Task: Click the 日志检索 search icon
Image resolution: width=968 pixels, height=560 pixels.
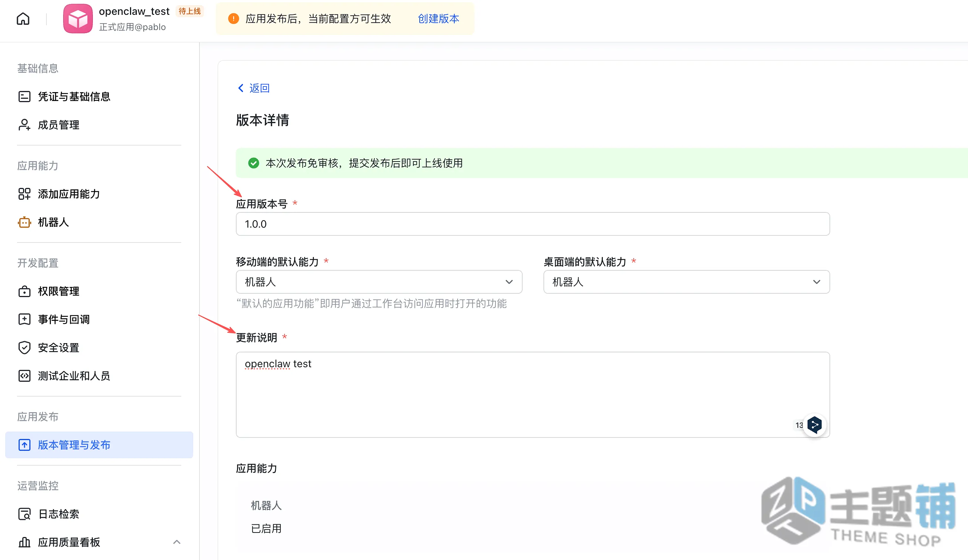Action: [24, 514]
